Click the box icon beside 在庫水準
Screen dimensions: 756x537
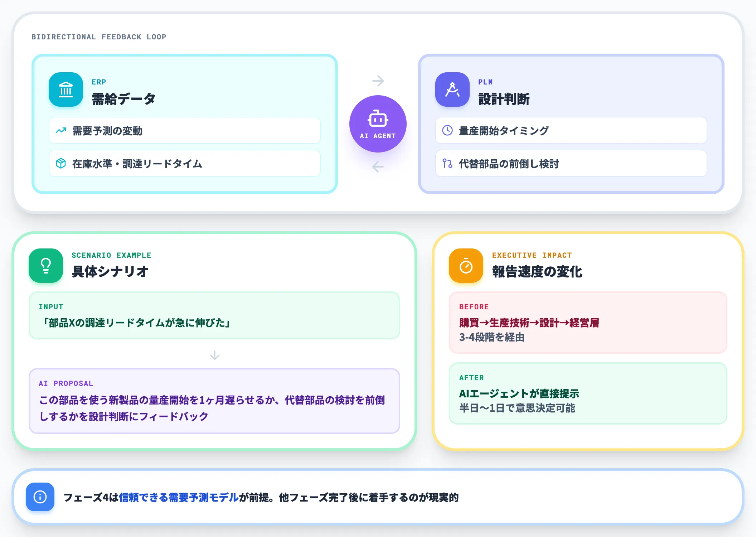(61, 164)
